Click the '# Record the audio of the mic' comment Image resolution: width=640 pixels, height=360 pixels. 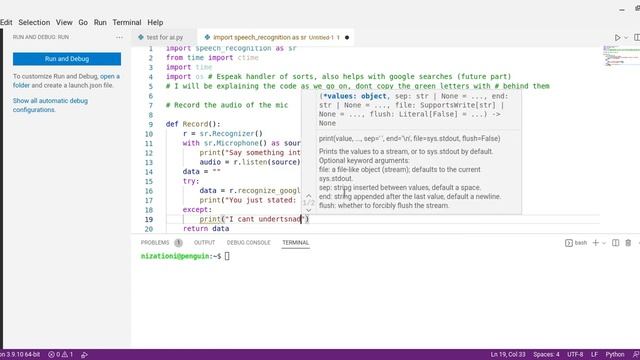(227, 105)
